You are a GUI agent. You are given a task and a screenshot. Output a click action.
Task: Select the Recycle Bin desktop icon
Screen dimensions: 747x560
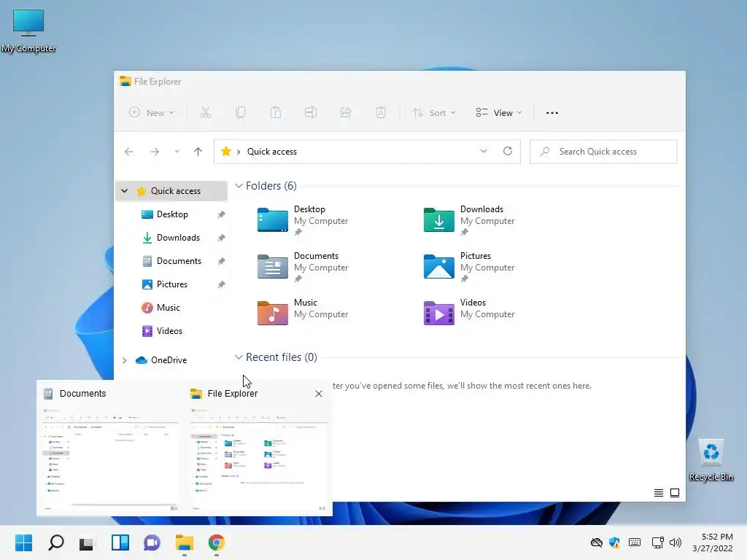(x=711, y=461)
